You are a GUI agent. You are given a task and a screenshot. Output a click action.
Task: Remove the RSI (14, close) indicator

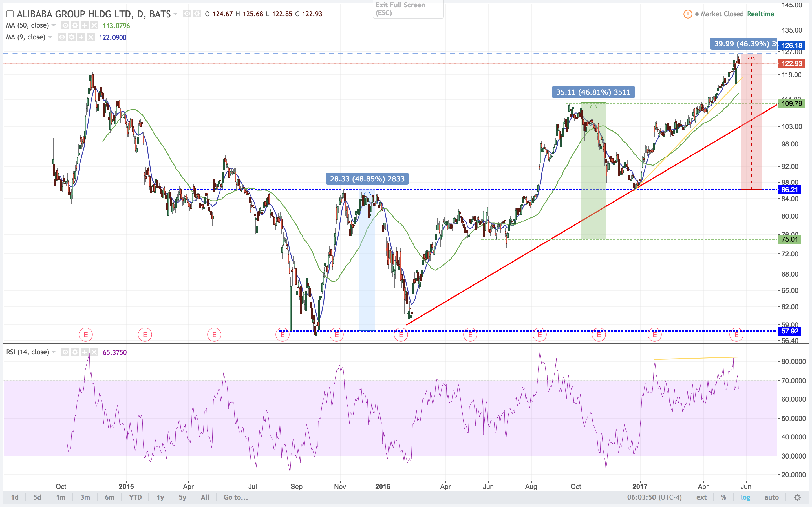(x=94, y=352)
